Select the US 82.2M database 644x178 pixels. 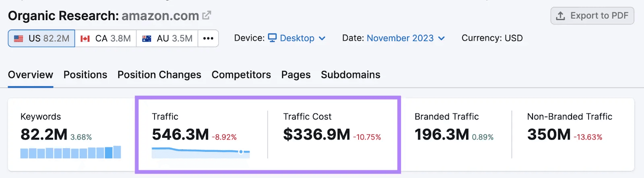coord(41,38)
